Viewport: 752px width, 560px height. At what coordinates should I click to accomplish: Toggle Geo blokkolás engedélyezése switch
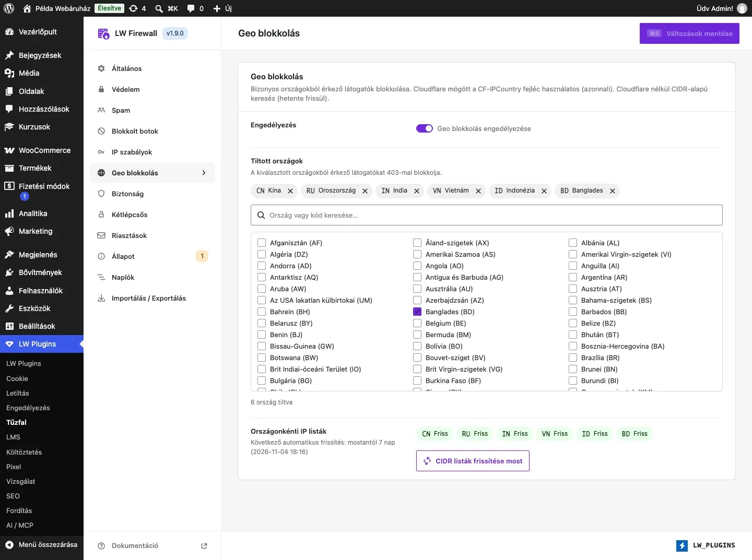[425, 128]
